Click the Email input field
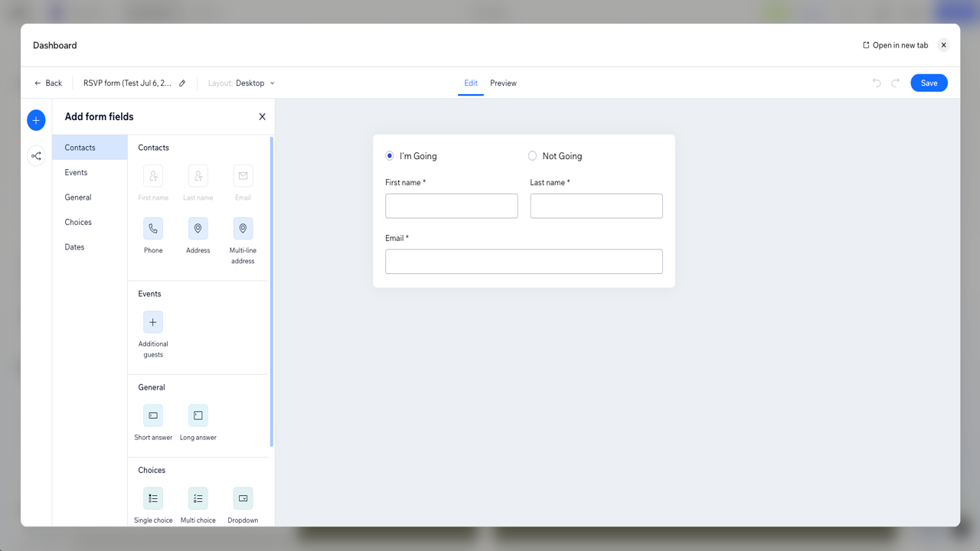 point(524,262)
